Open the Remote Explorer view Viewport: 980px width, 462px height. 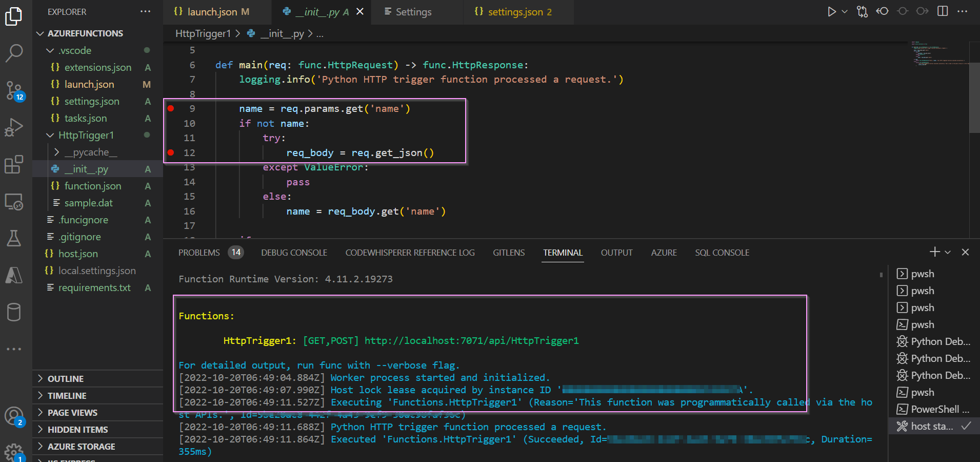tap(14, 202)
